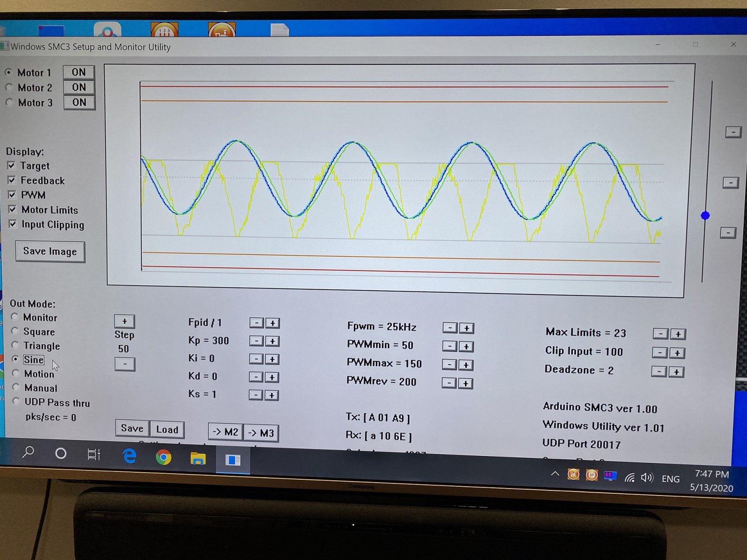Uncheck the Feedback display checkbox
Viewport: 747px width, 560px height.
(12, 180)
